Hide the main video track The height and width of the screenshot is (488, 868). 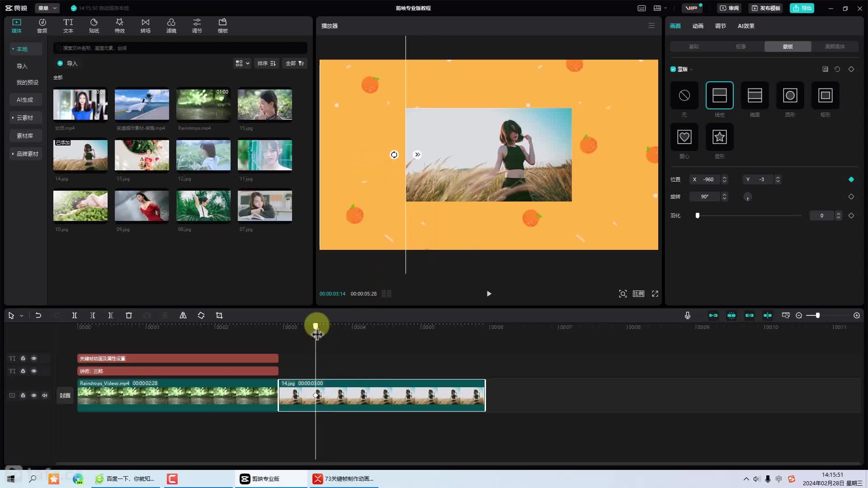click(34, 395)
